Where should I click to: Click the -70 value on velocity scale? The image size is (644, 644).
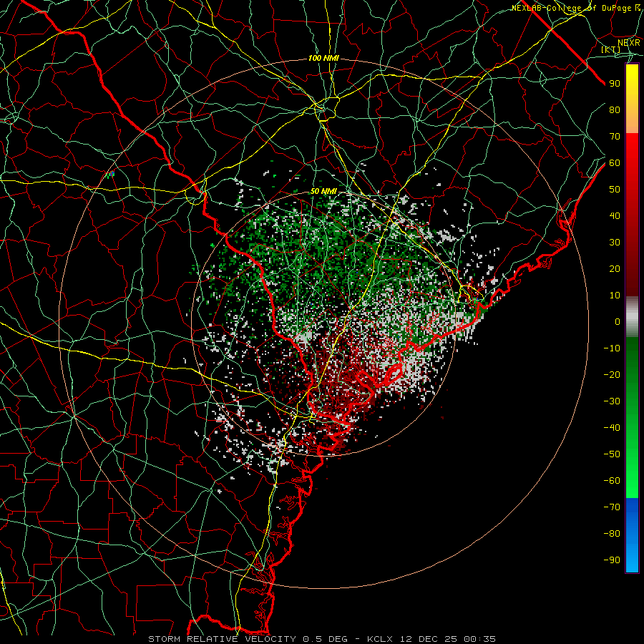click(612, 507)
